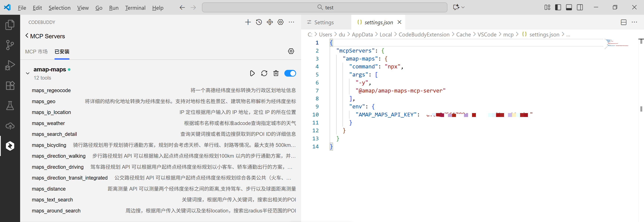Go back from MCP Servers
The width and height of the screenshot is (644, 222).
tap(27, 36)
